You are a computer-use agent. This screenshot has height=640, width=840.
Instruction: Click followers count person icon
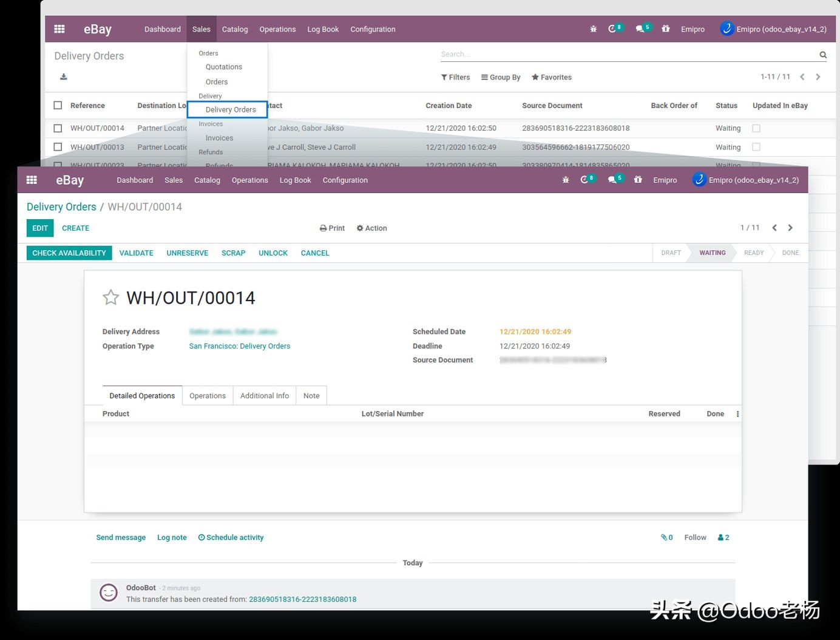[723, 537]
